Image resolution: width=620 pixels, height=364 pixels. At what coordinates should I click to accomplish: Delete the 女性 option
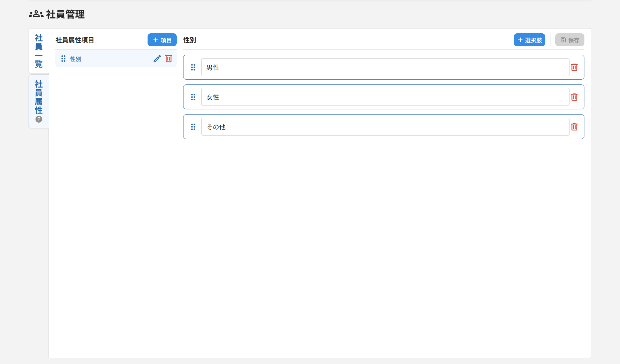point(574,97)
